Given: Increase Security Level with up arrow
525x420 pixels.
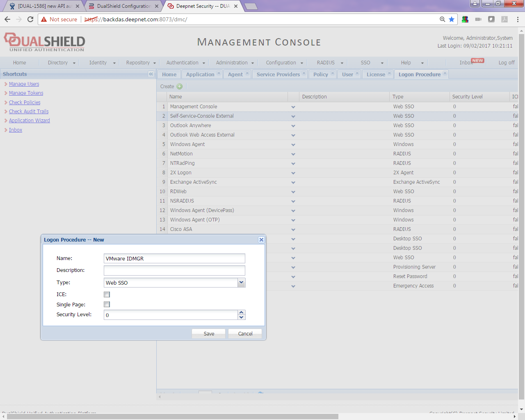Looking at the screenshot, I should [x=241, y=313].
